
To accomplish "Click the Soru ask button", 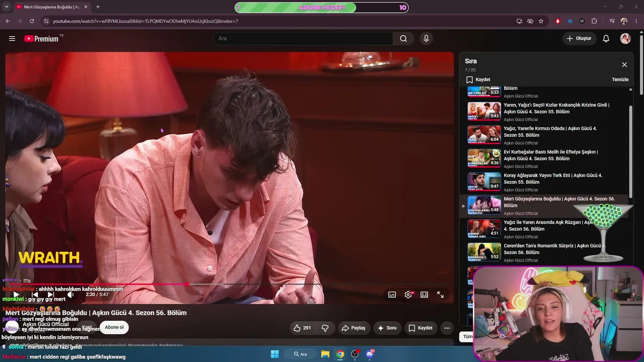I will pos(387,328).
